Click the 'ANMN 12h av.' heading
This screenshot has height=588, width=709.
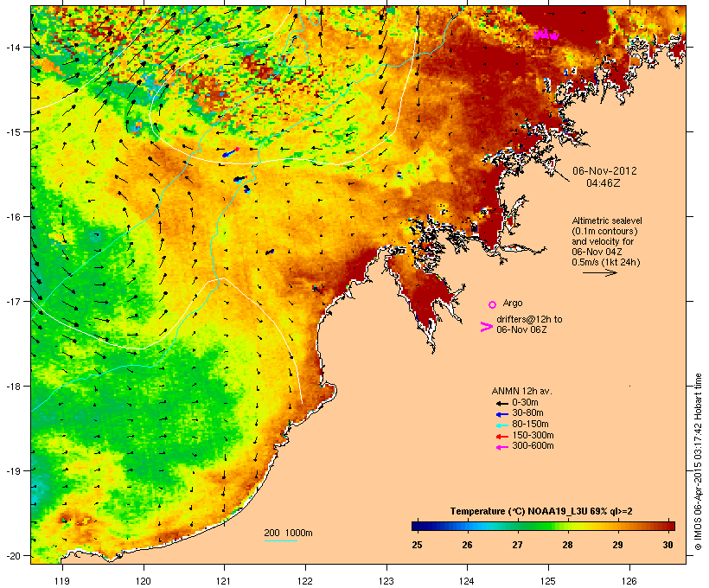(x=521, y=391)
